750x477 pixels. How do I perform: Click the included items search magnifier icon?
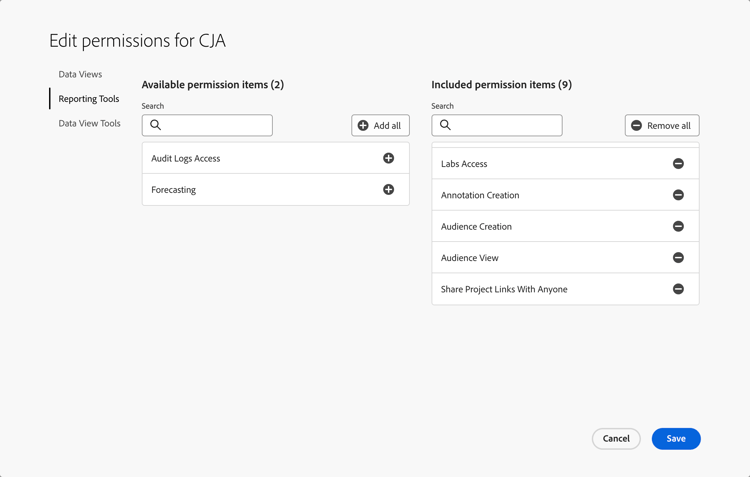pyautogui.click(x=446, y=125)
